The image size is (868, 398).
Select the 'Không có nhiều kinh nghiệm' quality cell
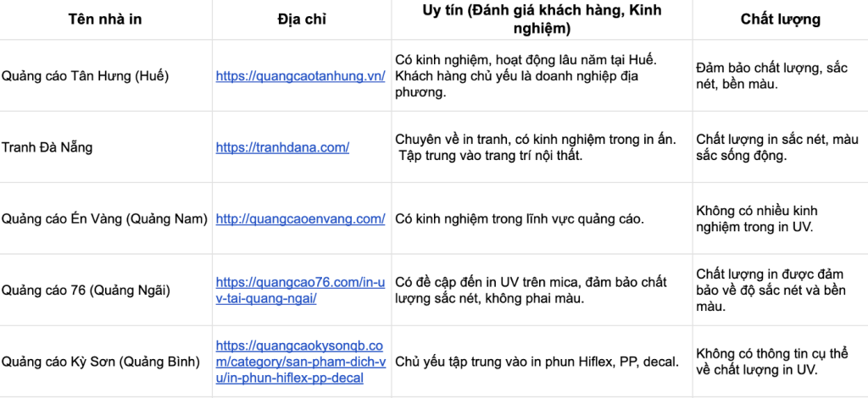781,218
